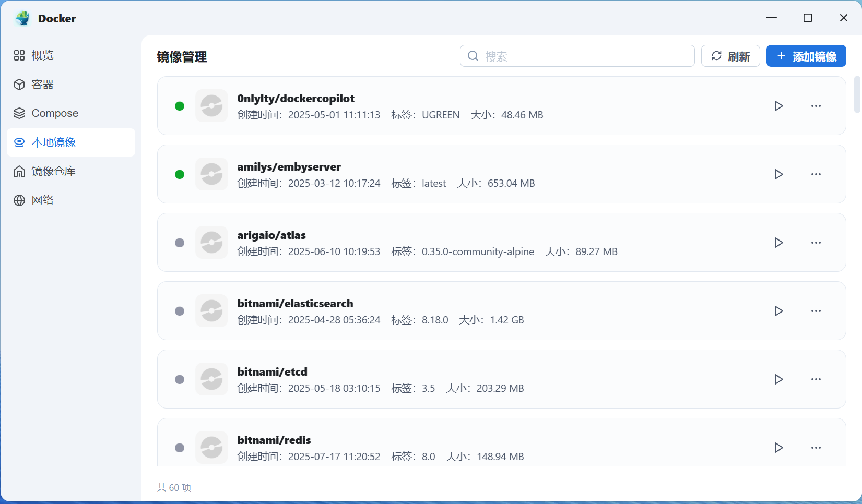Screen dimensions: 862x504
Task: Go to 容器 containers section
Action: (43, 85)
